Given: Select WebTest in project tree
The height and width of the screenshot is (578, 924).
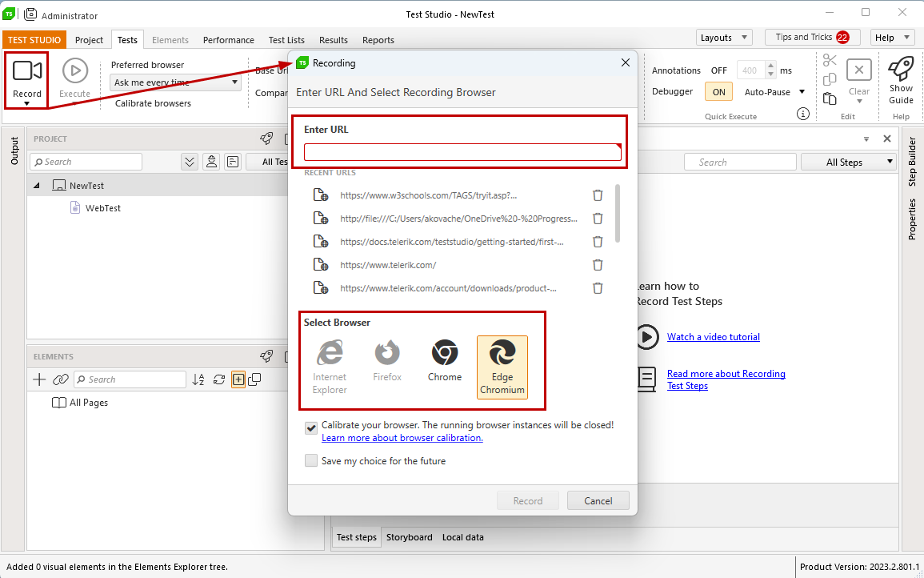Looking at the screenshot, I should [103, 208].
